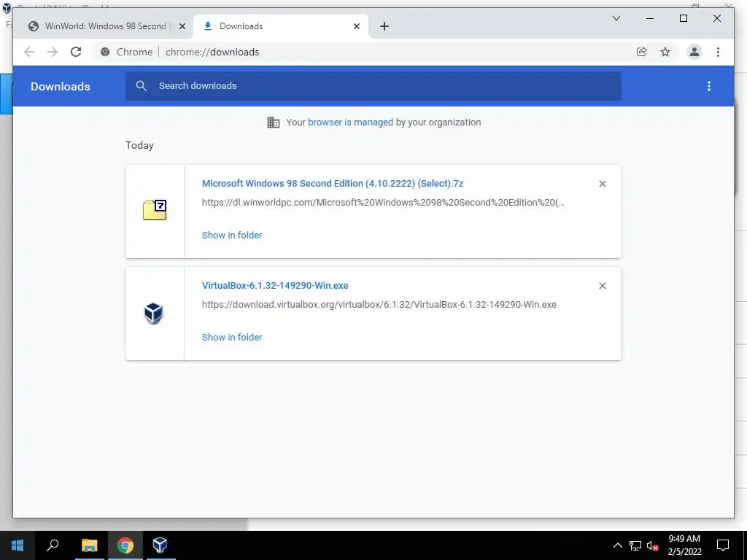Reload the Chrome downloads page
The height and width of the screenshot is (560, 747).
click(x=76, y=52)
